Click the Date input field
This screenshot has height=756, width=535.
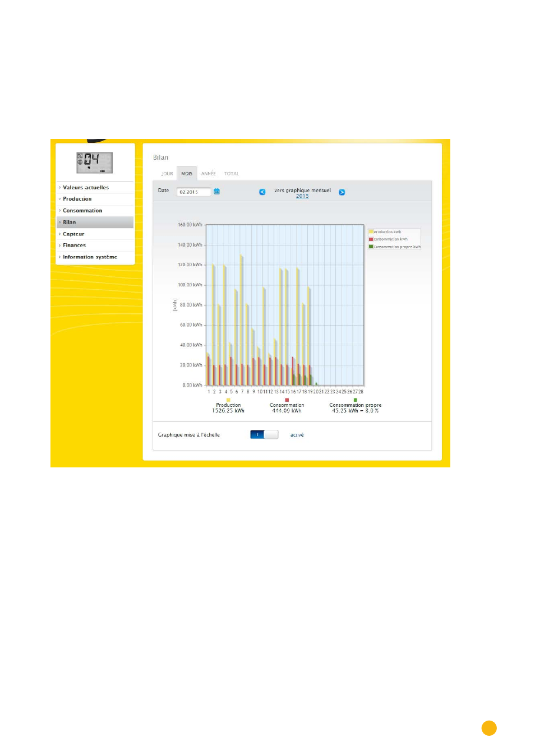click(x=193, y=192)
